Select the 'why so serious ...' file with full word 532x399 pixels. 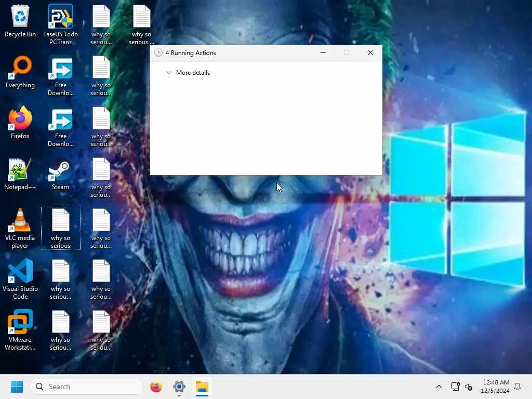point(141,24)
